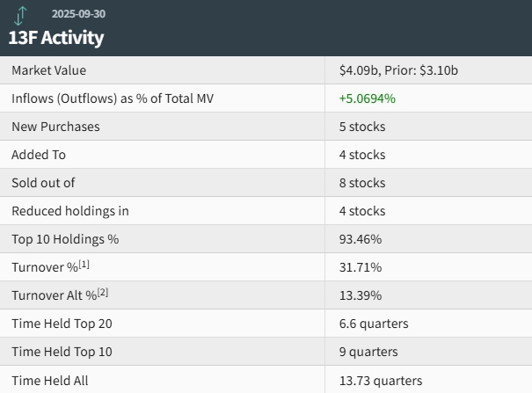
Task: Click the Added To row label
Action: point(39,155)
